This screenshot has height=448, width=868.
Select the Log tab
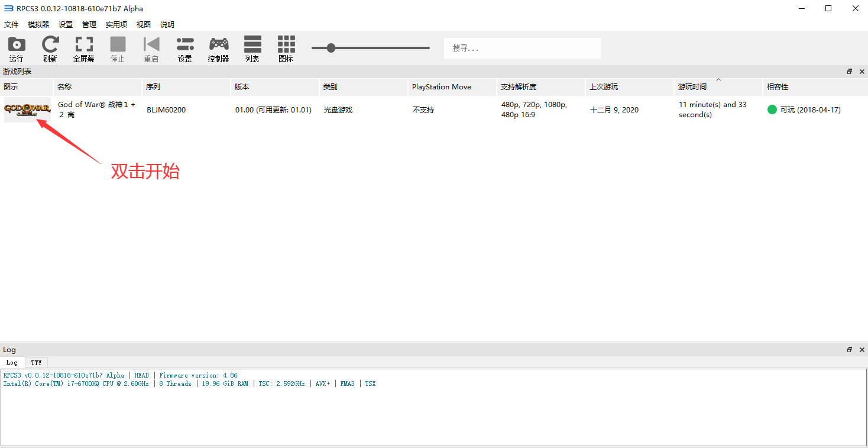pyautogui.click(x=12, y=363)
